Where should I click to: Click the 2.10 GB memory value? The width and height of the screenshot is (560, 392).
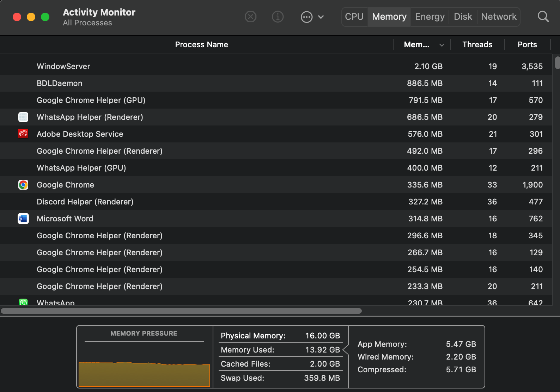tap(428, 66)
